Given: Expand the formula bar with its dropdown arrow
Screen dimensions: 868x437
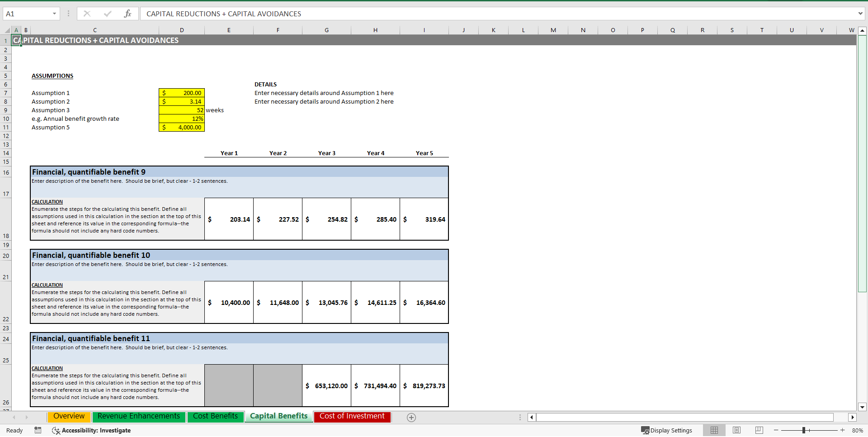Looking at the screenshot, I should (860, 14).
